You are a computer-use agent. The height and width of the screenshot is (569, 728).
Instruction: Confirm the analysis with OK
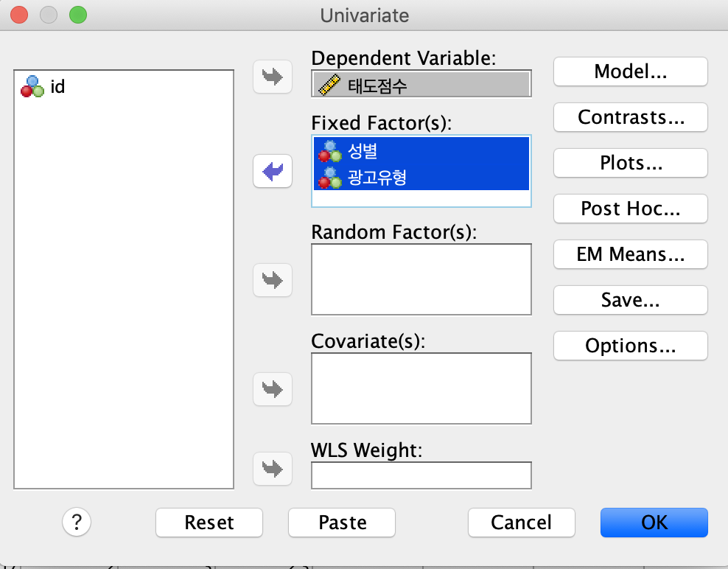(654, 523)
